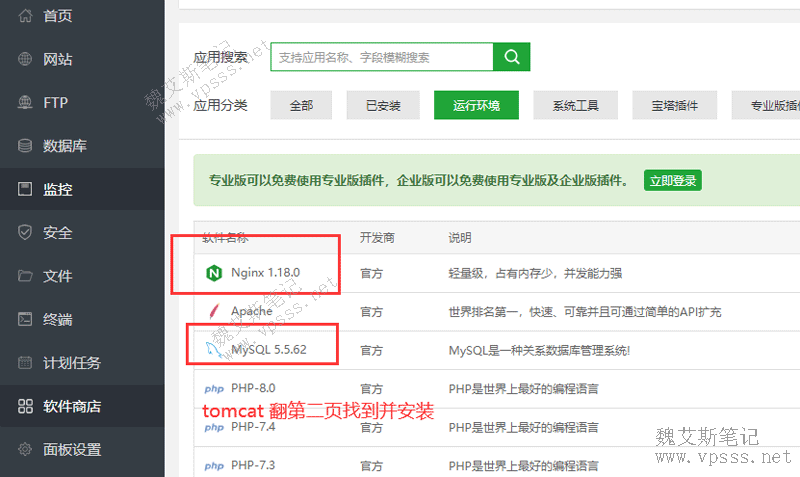The width and height of the screenshot is (800, 477).
Task: Select the 全部 category filter
Action: point(301,105)
